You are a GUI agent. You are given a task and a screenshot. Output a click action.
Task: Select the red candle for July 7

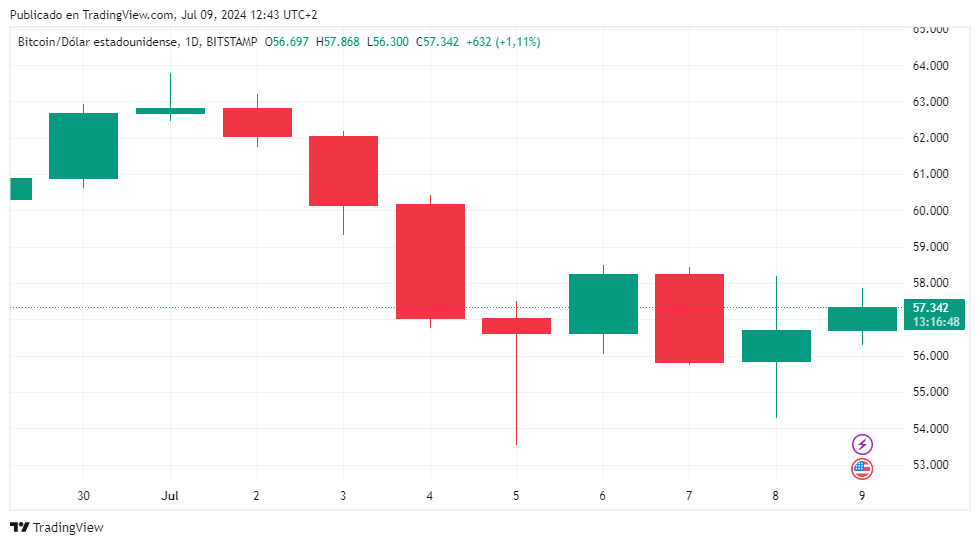(x=689, y=318)
